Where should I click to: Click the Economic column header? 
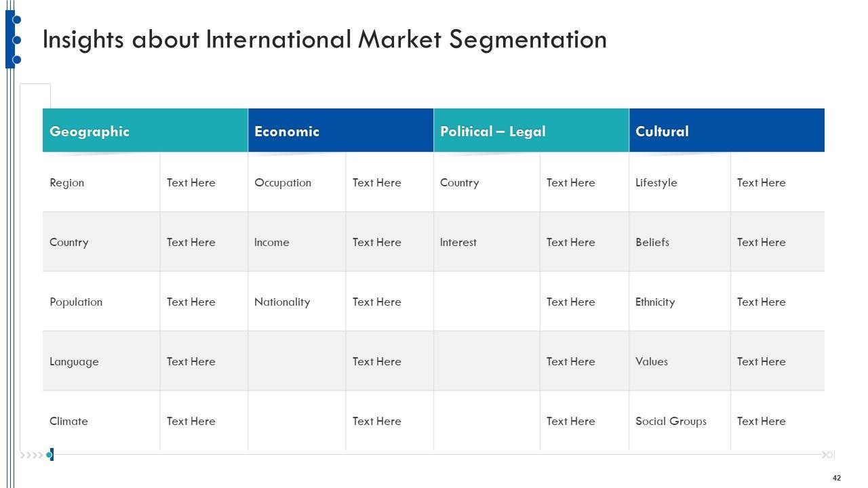tap(286, 131)
